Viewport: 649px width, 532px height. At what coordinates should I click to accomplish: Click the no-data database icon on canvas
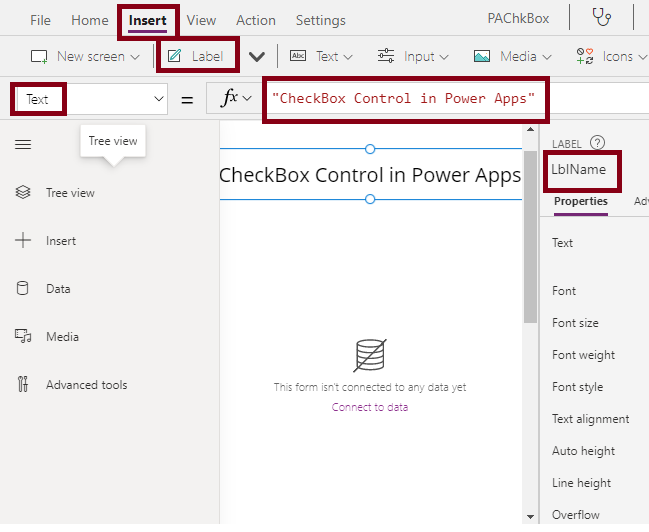click(370, 355)
